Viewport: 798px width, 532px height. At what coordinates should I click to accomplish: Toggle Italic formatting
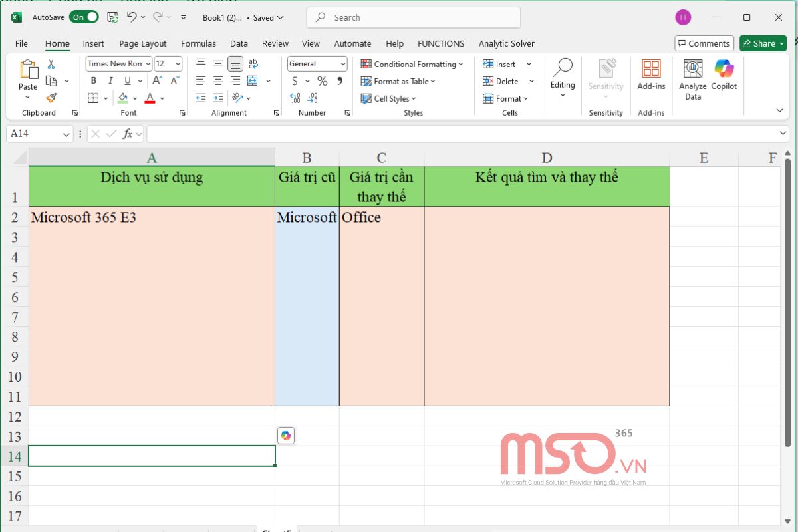pyautogui.click(x=110, y=81)
